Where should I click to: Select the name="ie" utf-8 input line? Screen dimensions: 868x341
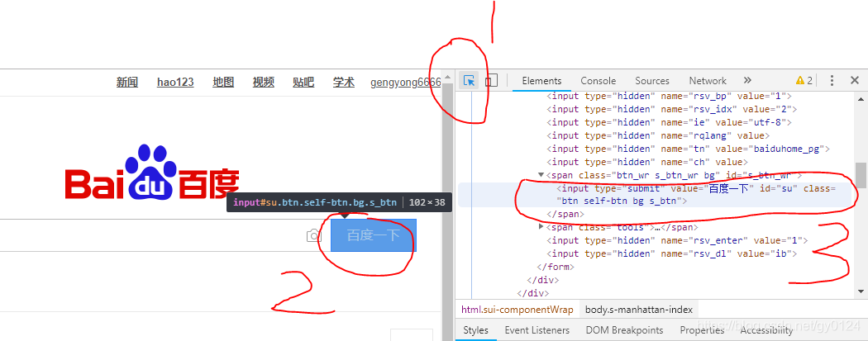[x=670, y=122]
